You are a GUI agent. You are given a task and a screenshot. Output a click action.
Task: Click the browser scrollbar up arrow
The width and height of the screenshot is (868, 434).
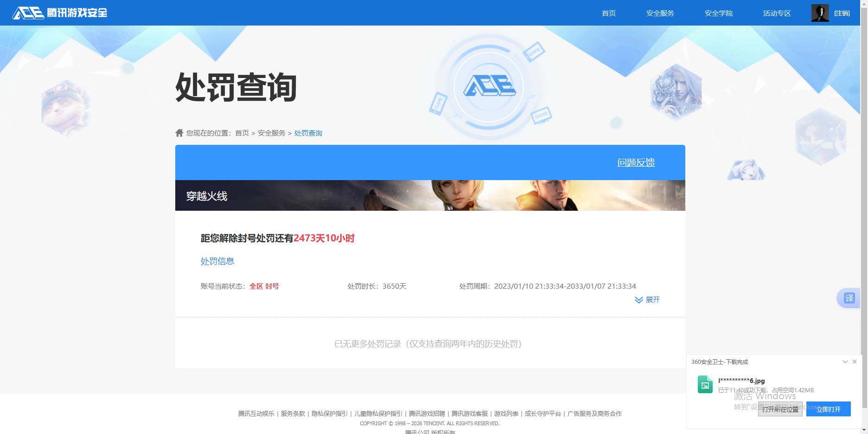(x=864, y=4)
